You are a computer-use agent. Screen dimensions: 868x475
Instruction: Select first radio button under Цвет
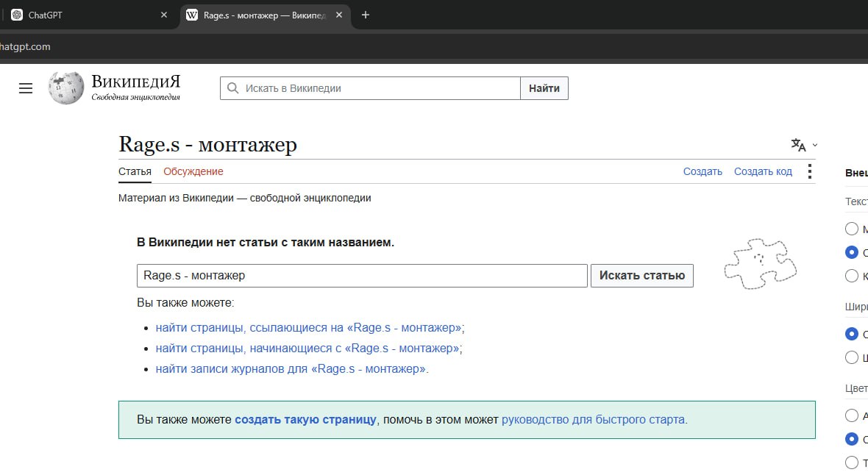[851, 415]
